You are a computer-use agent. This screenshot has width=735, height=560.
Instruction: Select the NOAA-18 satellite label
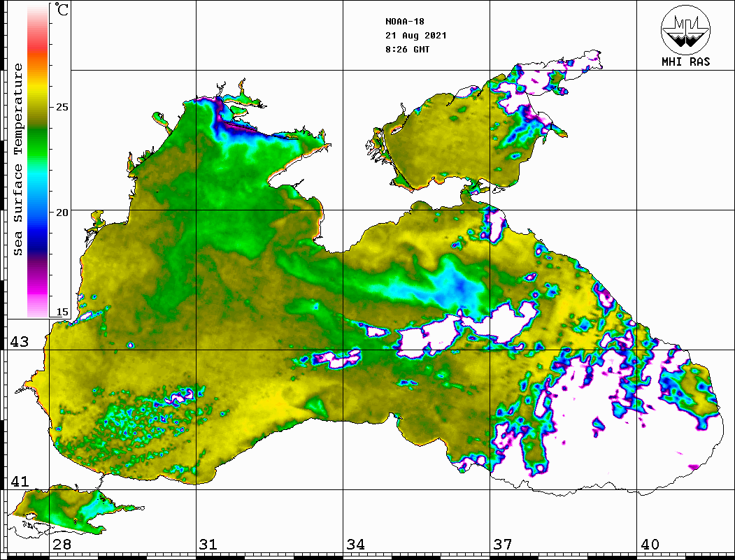click(x=404, y=21)
